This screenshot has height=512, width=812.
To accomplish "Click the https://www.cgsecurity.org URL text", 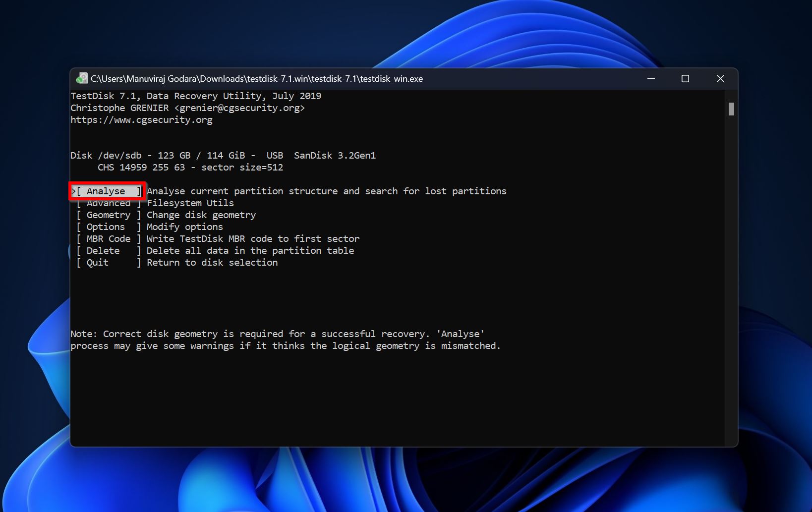I will 141,120.
